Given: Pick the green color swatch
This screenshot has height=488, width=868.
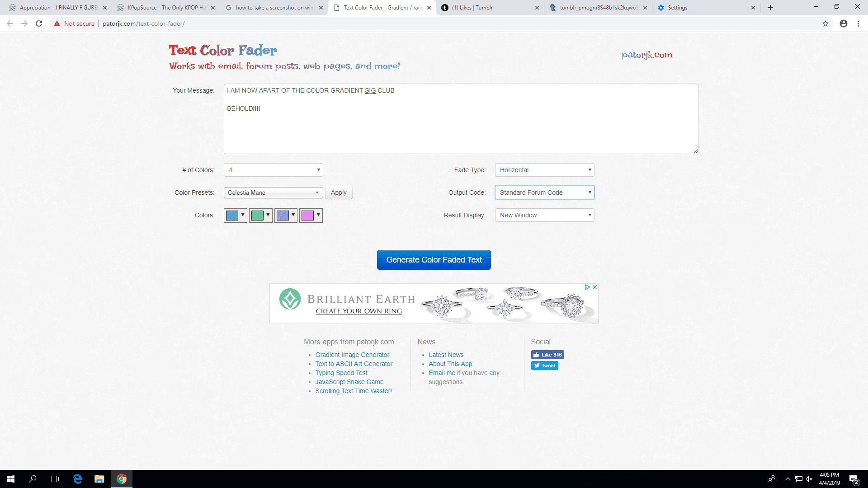Looking at the screenshot, I should 260,216.
